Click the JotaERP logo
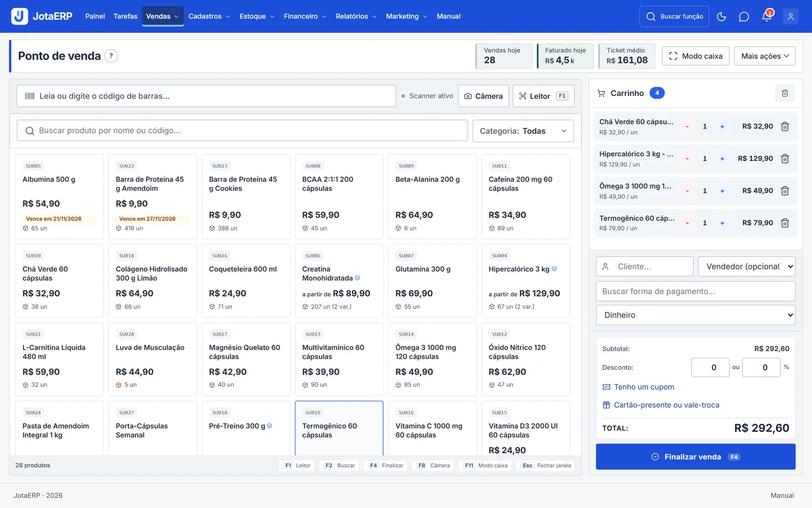The image size is (812, 508). pos(42,16)
